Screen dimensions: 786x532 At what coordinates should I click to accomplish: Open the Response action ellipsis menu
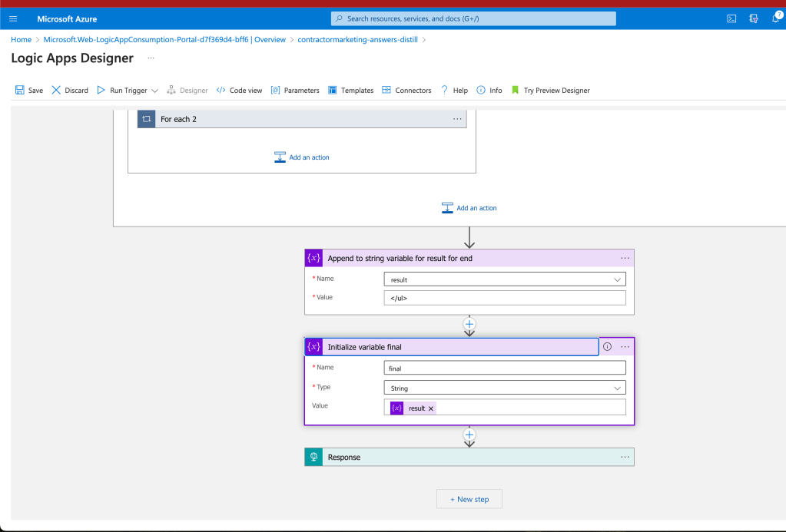click(x=625, y=458)
